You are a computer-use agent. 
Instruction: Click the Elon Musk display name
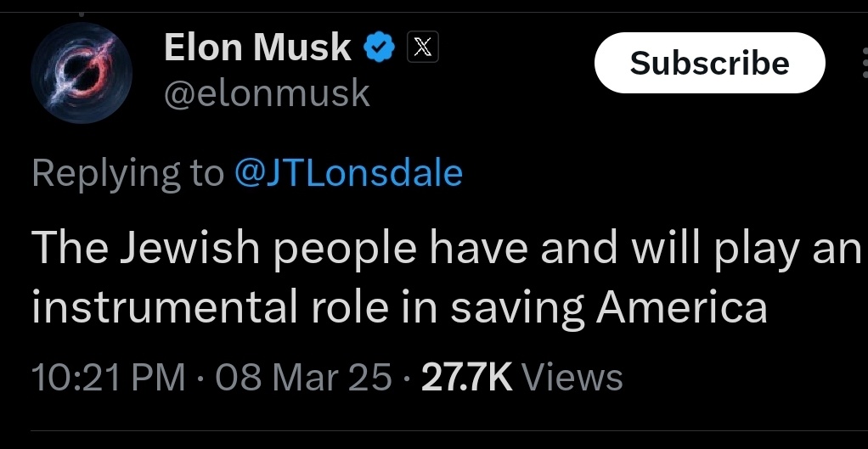(257, 47)
